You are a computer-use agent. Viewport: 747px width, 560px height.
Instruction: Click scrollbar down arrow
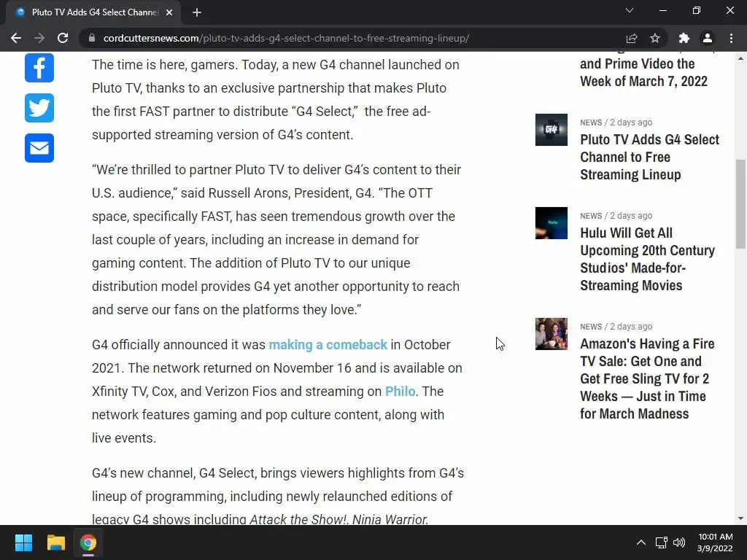click(x=740, y=518)
